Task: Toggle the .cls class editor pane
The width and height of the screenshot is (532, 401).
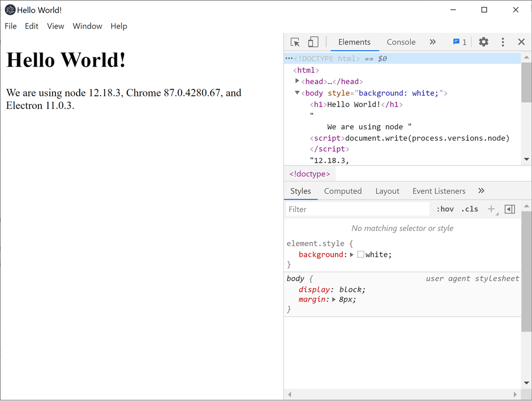Action: coord(469,208)
